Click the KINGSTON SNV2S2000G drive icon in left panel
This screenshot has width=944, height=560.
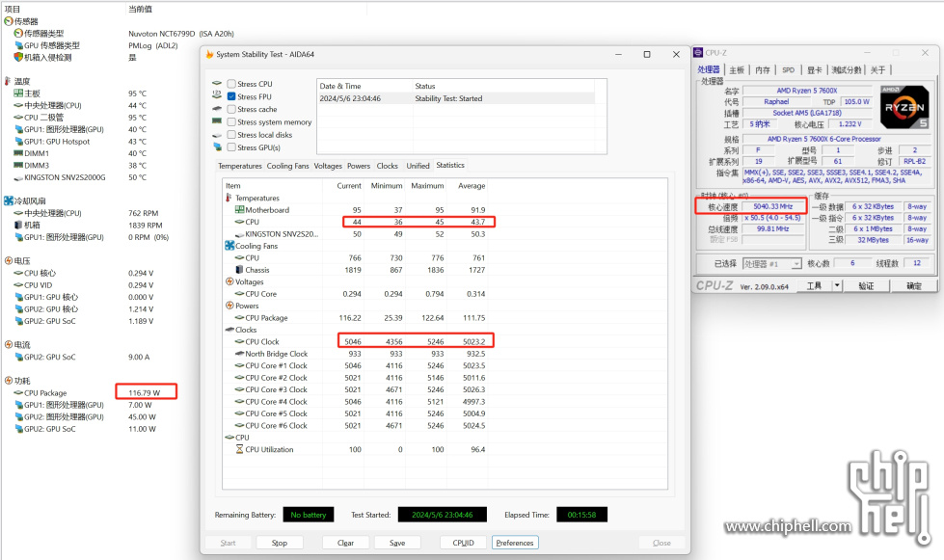18,178
